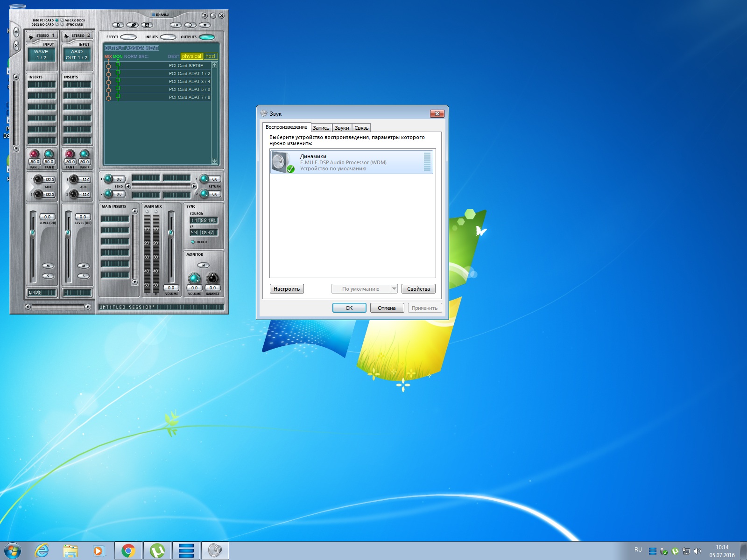Click the Свойства button

point(418,289)
